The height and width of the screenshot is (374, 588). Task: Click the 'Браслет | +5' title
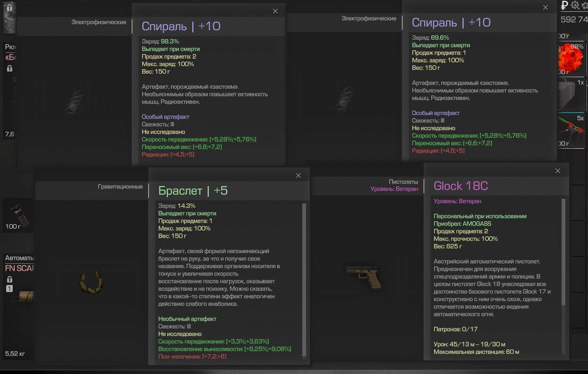click(x=193, y=191)
